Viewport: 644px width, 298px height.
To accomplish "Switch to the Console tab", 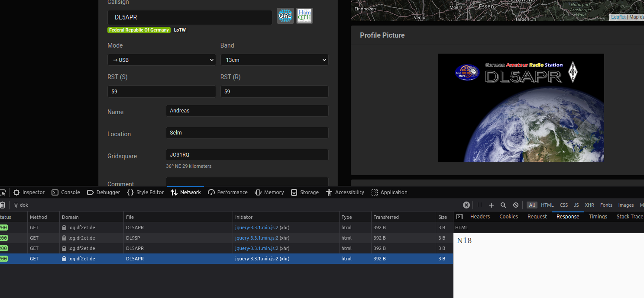I will click(x=66, y=192).
